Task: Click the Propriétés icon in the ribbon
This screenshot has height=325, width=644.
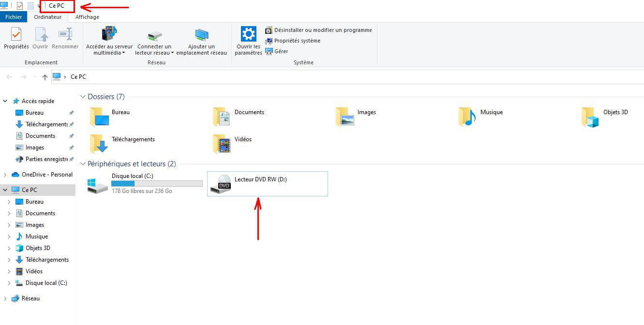Action: tap(16, 35)
